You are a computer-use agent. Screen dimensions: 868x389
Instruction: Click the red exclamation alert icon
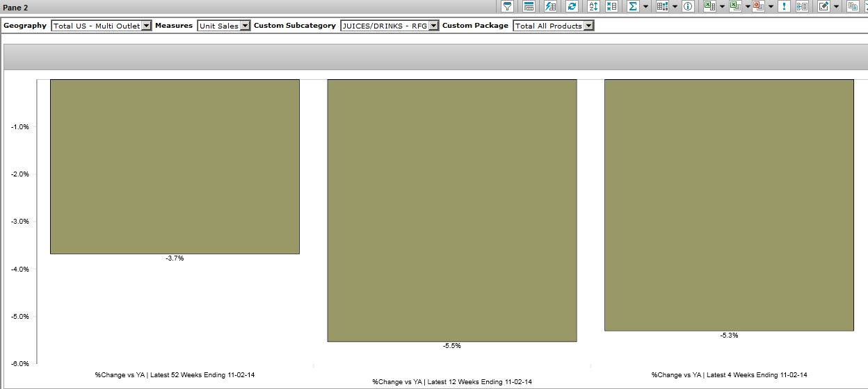coord(784,6)
